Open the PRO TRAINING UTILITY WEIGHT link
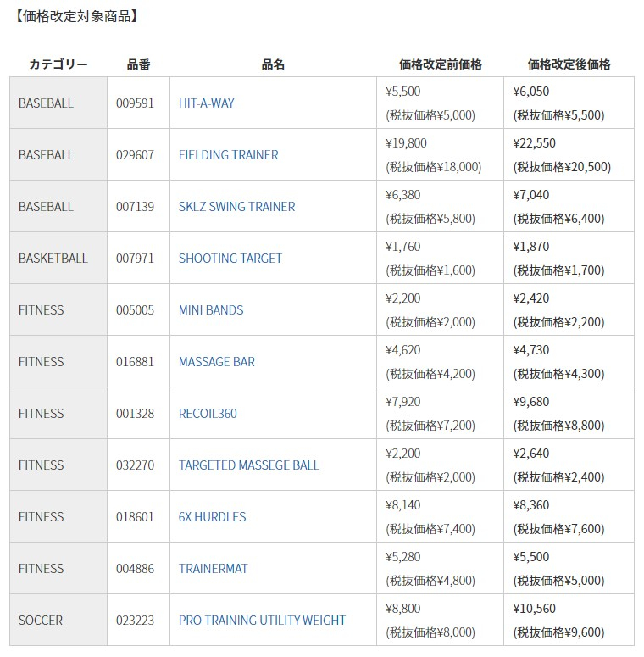 click(262, 621)
